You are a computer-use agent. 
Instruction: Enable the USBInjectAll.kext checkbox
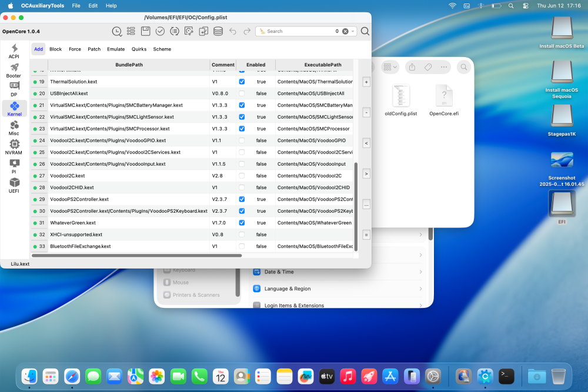[242, 93]
